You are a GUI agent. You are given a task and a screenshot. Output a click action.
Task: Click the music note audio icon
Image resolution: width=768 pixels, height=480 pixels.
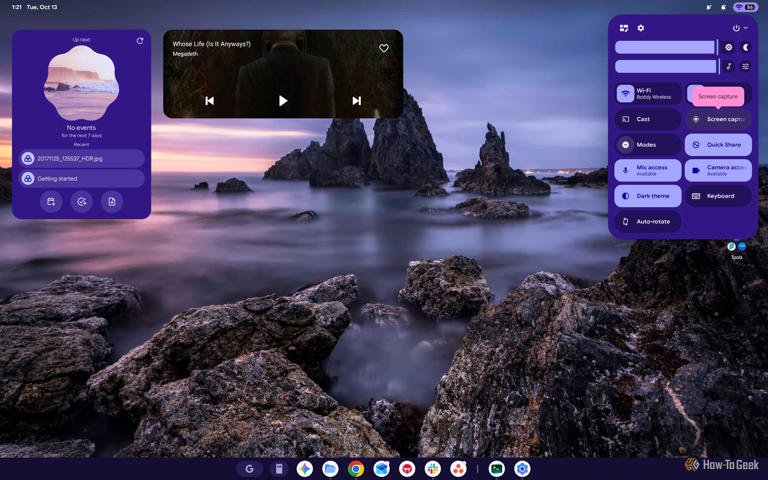tap(729, 66)
